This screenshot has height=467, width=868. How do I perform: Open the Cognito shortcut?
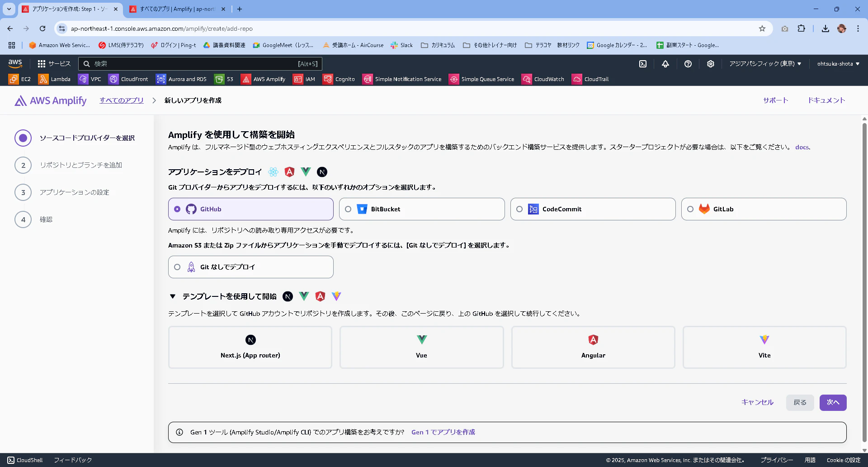[339, 79]
